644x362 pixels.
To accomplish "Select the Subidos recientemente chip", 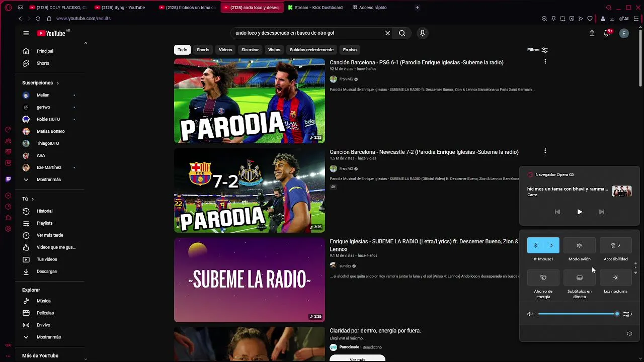I will point(311,50).
